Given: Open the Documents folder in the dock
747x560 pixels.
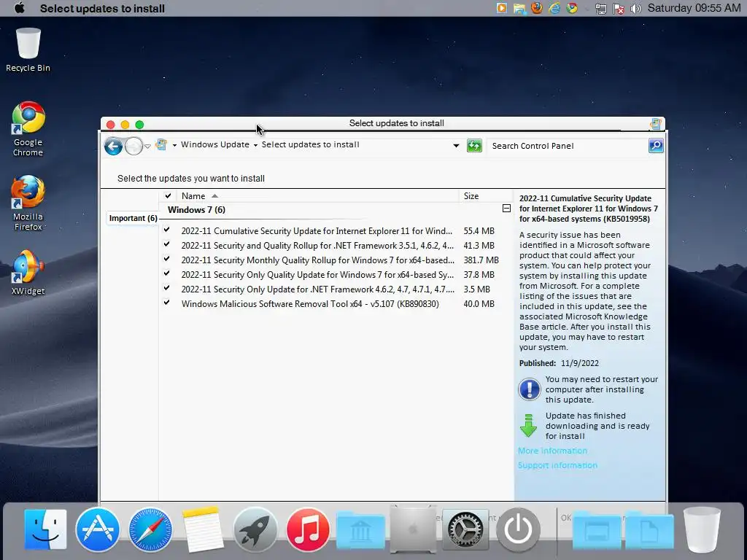Looking at the screenshot, I should coord(649,531).
